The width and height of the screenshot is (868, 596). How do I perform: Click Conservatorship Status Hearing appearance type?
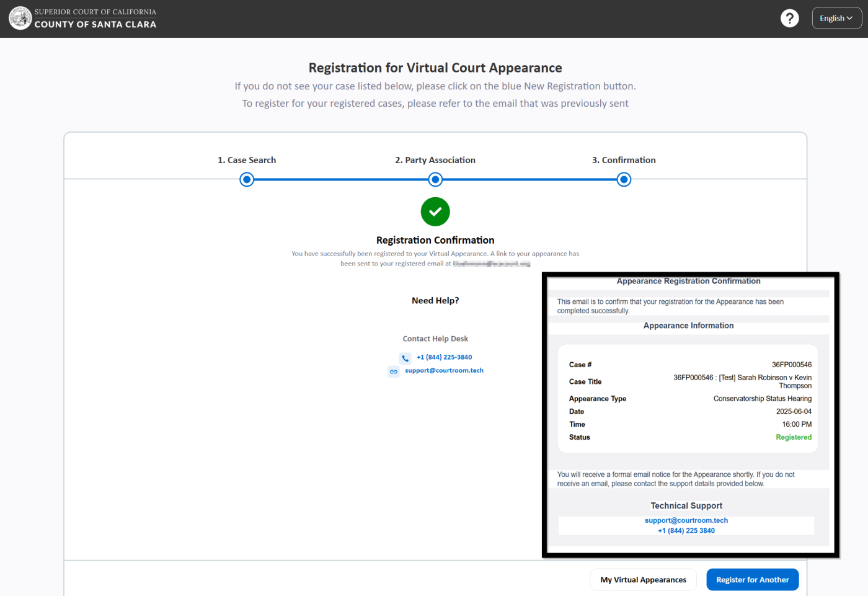click(763, 399)
